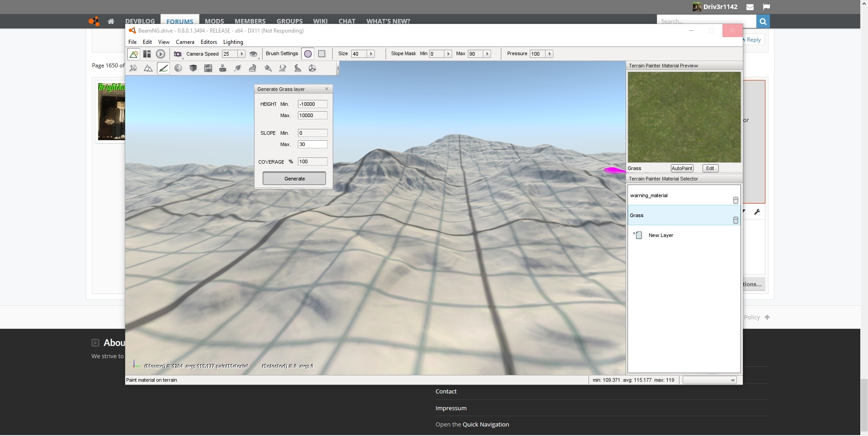Image resolution: width=868 pixels, height=436 pixels.
Task: Open the Shape Editor icon
Action: click(312, 68)
